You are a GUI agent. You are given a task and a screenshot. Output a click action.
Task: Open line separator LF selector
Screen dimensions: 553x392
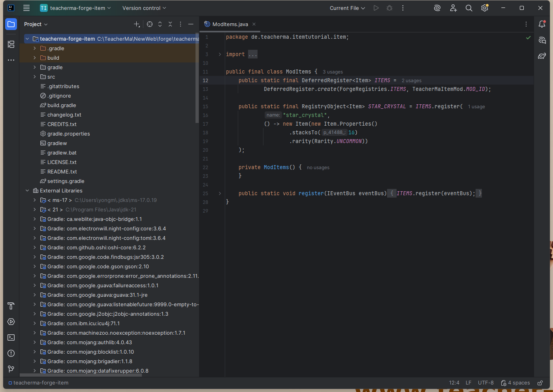click(468, 383)
